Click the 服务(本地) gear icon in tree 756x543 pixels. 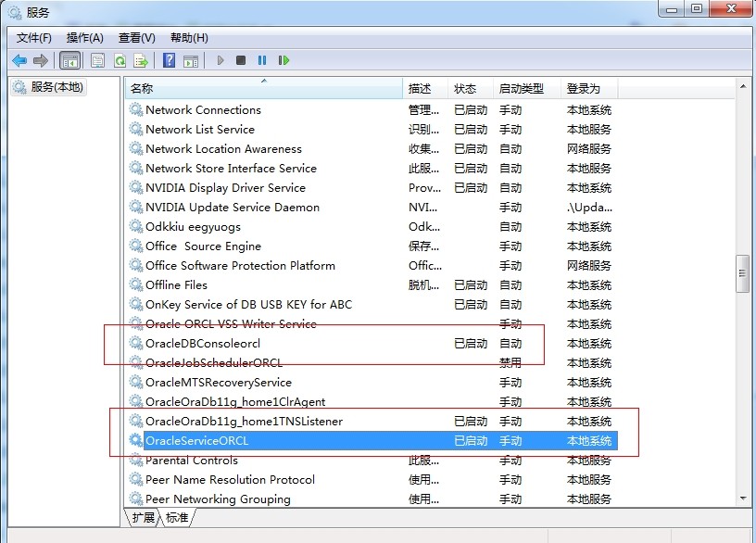click(x=19, y=87)
